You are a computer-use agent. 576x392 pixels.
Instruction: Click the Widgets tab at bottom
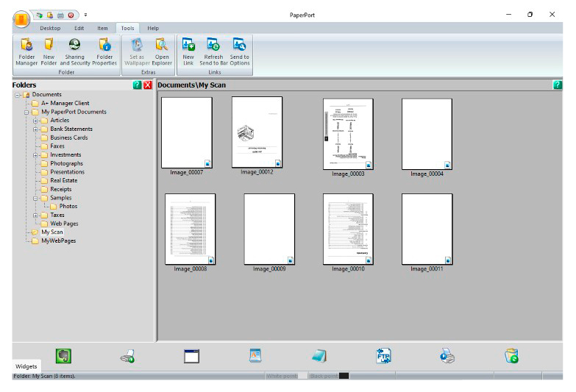click(26, 366)
